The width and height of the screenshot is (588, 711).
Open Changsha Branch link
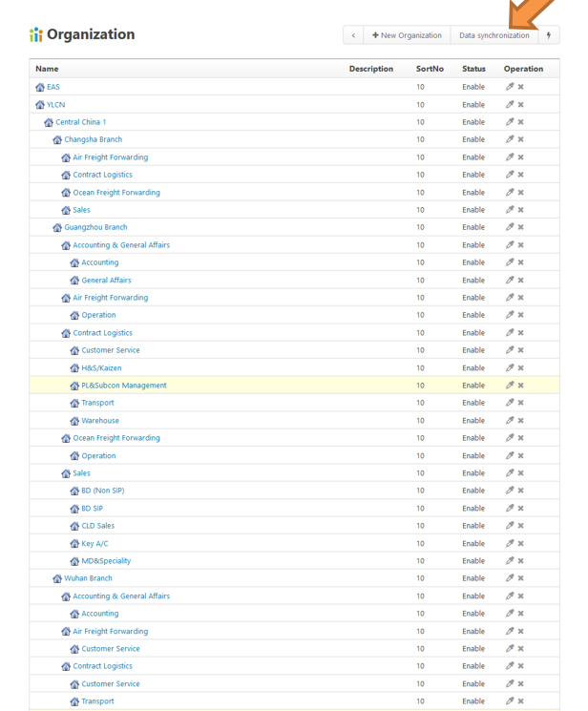point(93,139)
